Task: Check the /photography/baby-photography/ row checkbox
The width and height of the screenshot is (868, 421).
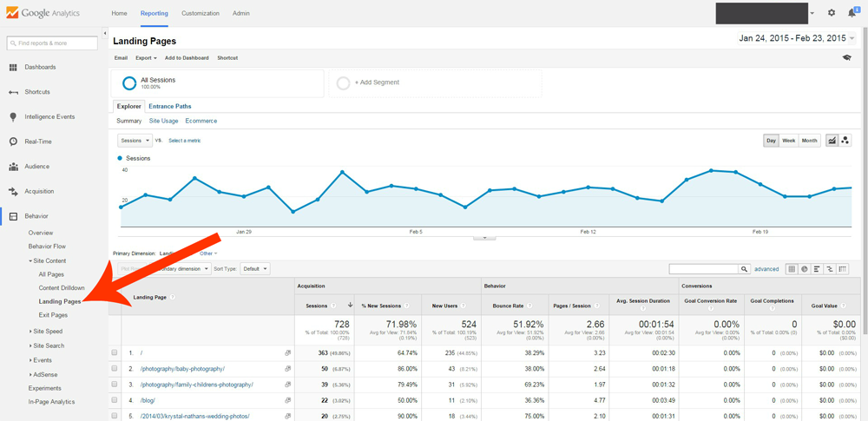Action: [115, 368]
